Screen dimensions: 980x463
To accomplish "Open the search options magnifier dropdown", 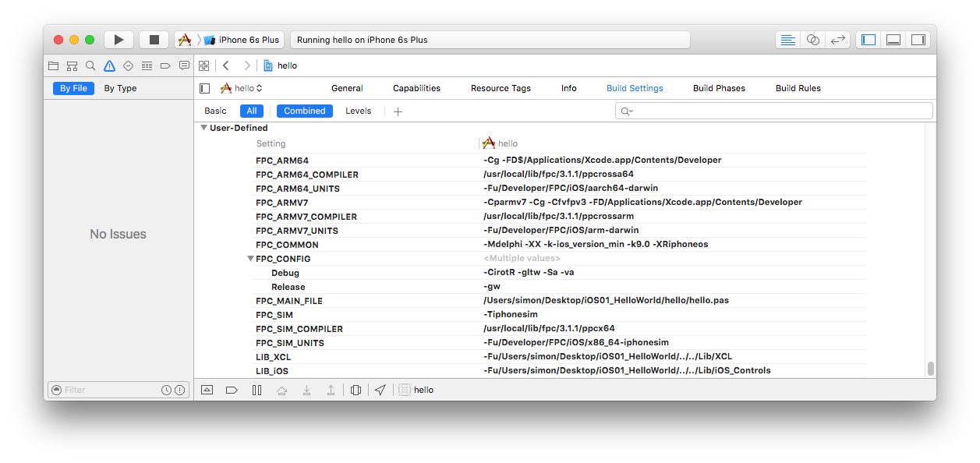I will click(626, 111).
